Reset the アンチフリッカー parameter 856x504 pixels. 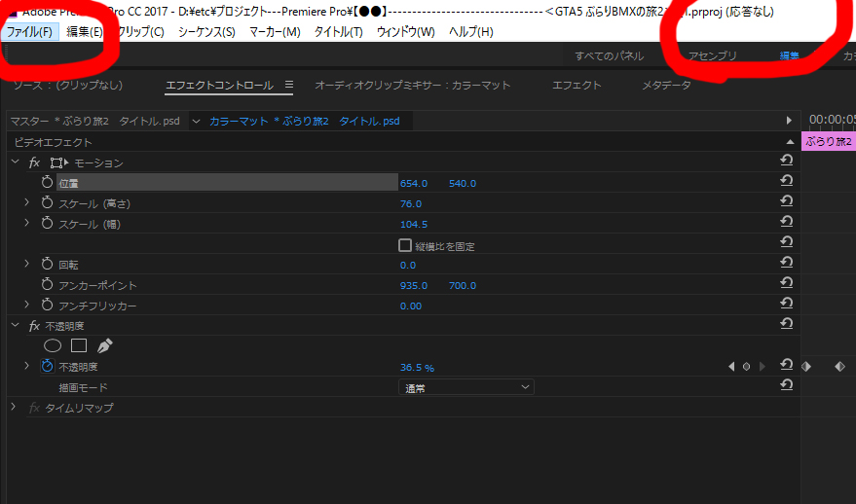pyautogui.click(x=786, y=303)
